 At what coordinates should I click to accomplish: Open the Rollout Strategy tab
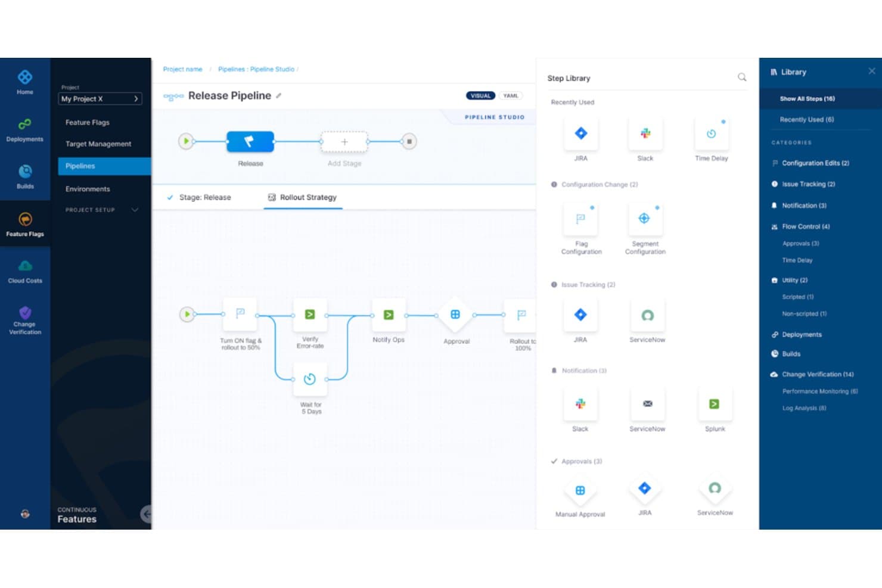[x=303, y=197]
